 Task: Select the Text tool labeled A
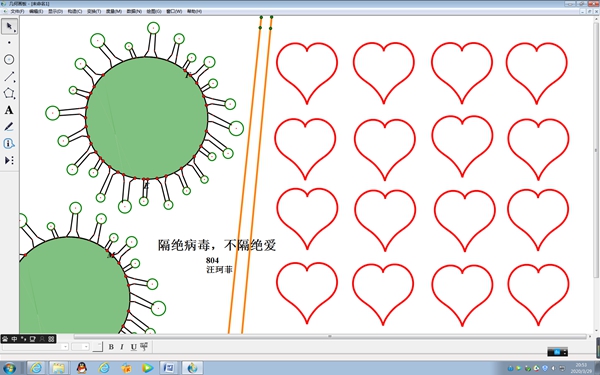9,110
